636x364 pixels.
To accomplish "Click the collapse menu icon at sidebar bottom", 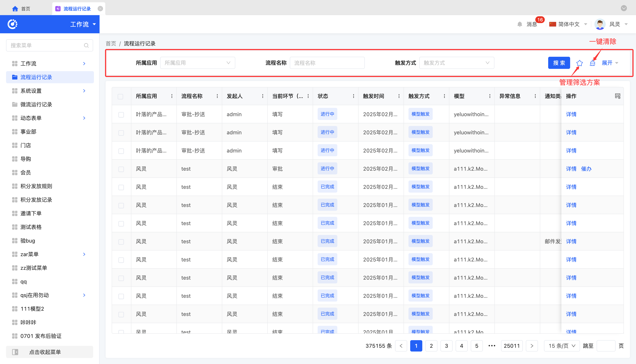I will pos(15,352).
